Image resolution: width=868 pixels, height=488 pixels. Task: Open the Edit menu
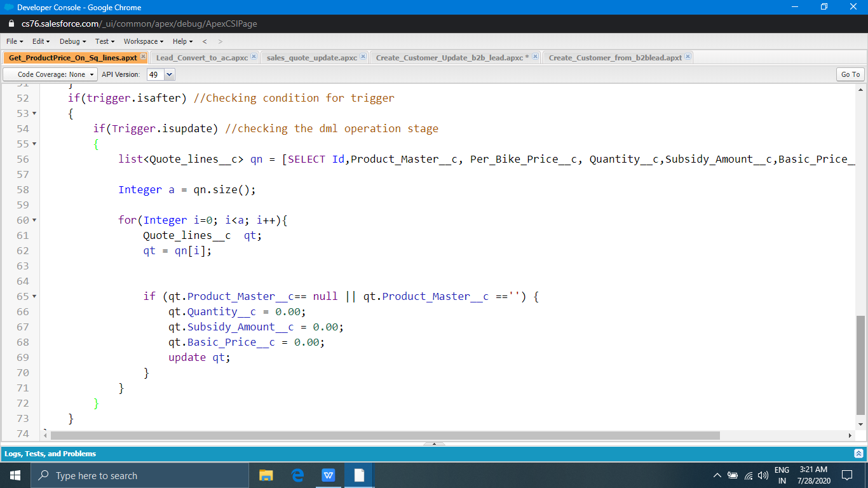41,41
